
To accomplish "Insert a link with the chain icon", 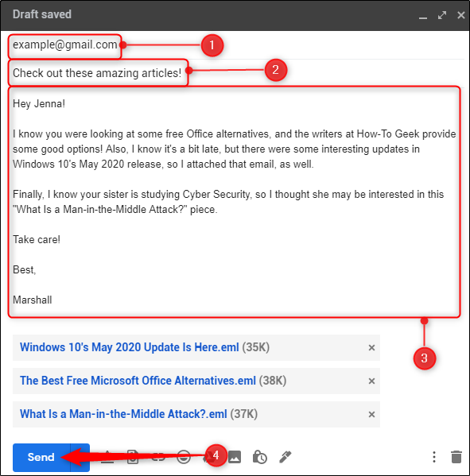I will coord(158,457).
